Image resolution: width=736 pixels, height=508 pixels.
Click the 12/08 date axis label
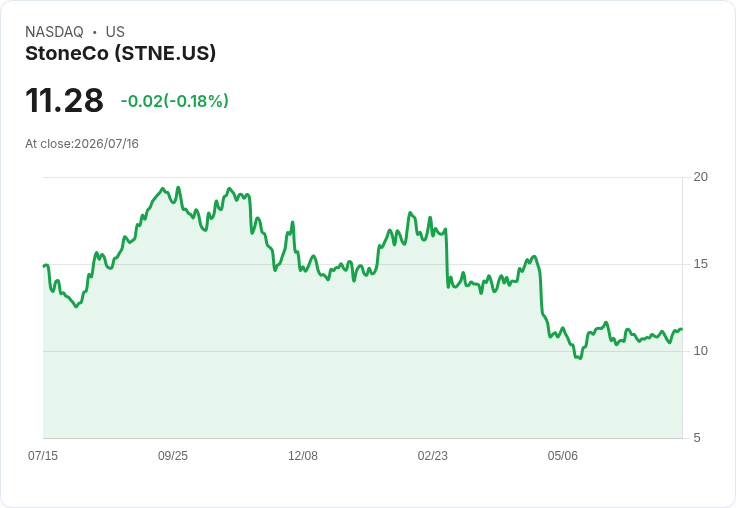coord(303,456)
